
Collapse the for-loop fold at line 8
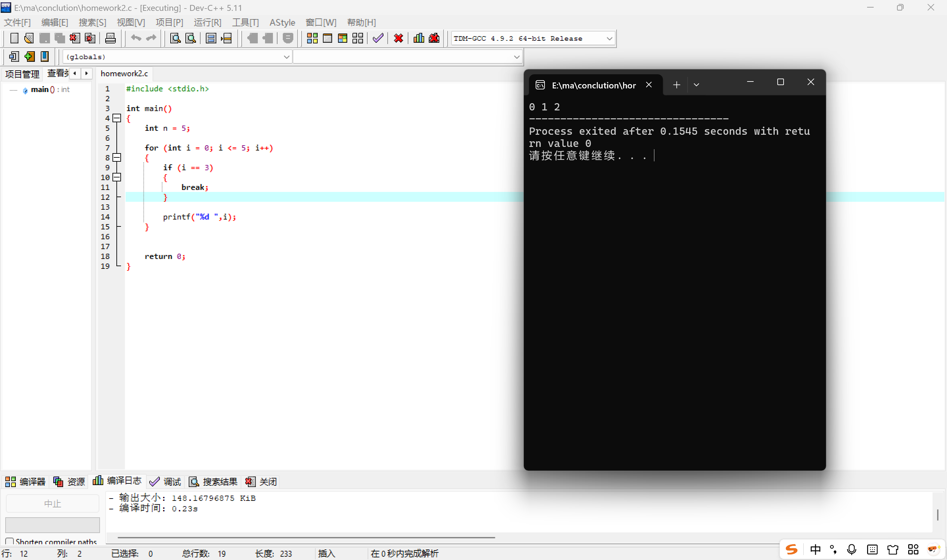click(117, 158)
